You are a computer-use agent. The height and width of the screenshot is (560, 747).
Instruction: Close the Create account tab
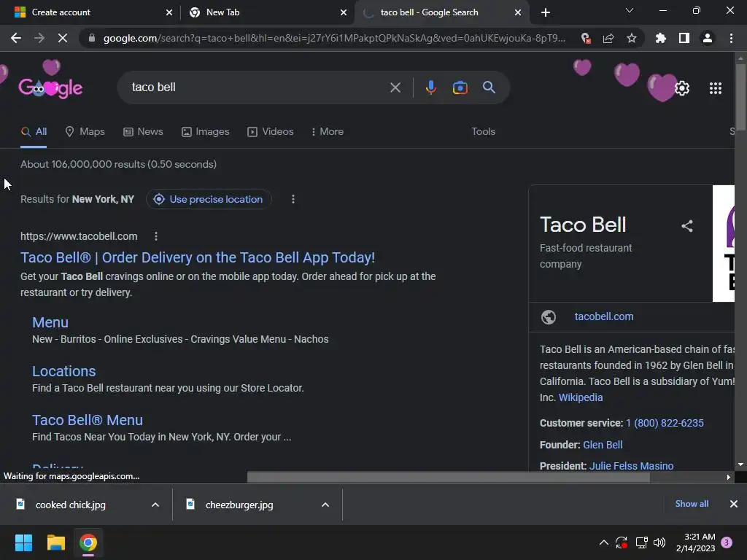(x=169, y=12)
